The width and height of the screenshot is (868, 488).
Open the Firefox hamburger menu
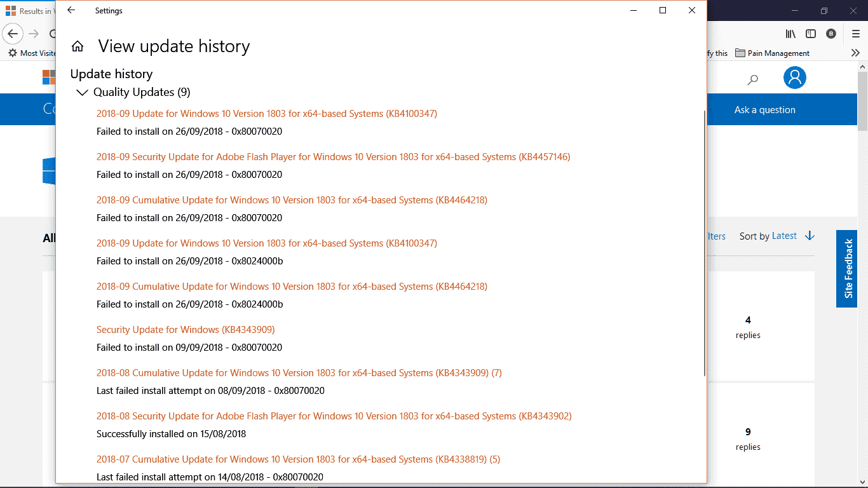click(x=856, y=34)
